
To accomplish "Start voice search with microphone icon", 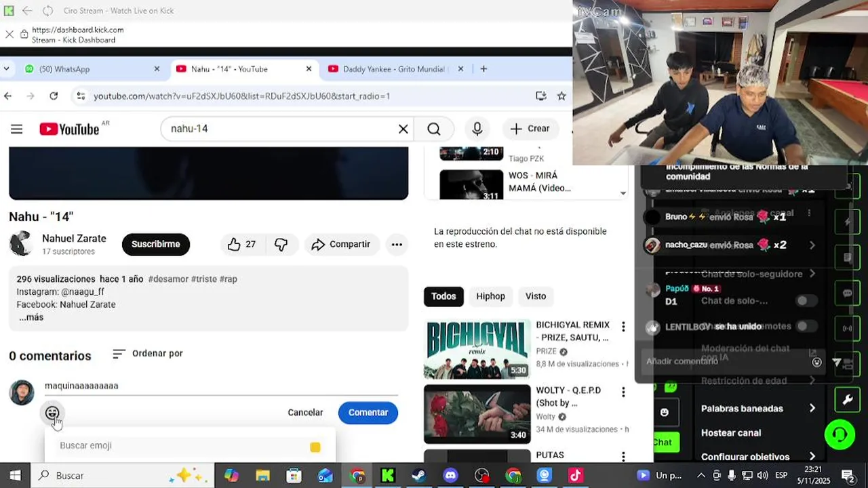I will coord(477,129).
